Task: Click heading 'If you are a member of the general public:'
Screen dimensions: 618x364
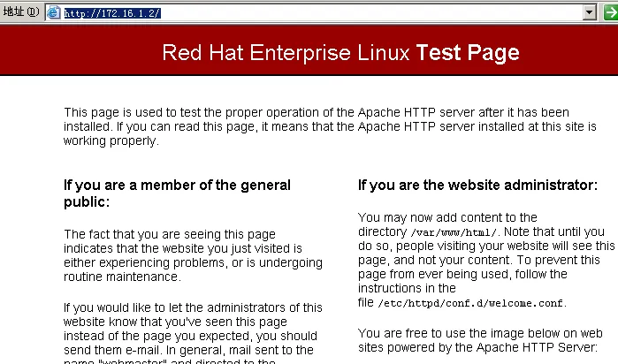Action: (x=177, y=193)
